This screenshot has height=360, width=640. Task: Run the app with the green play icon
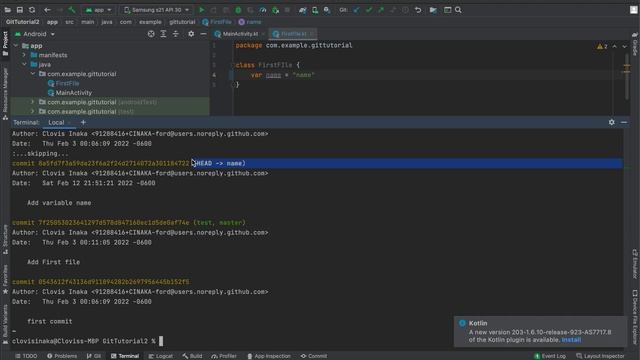coord(202,10)
